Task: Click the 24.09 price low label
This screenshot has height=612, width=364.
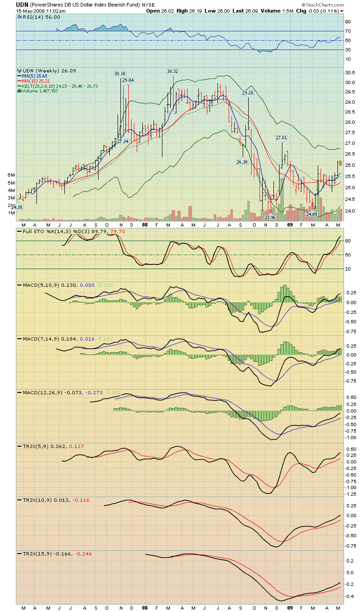Action: coord(312,214)
